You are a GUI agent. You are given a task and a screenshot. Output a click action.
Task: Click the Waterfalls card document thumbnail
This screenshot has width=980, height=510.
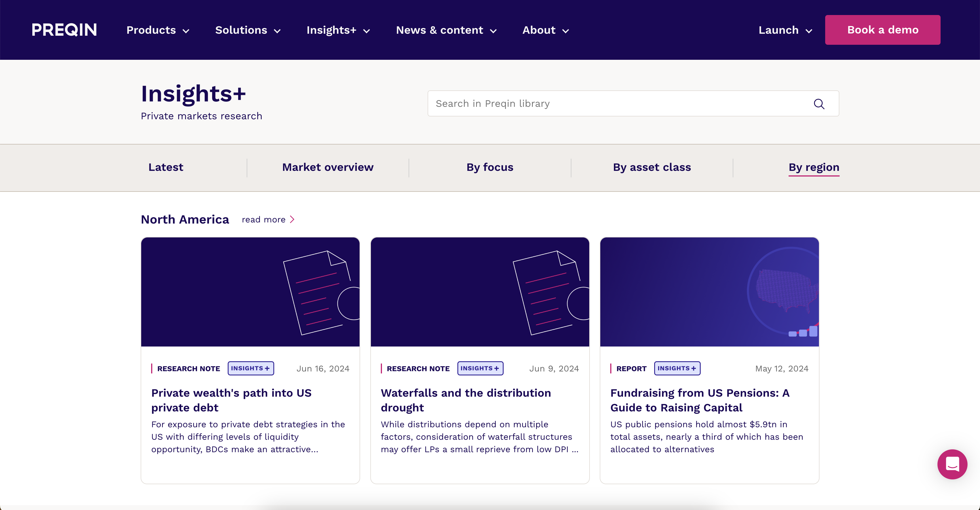480,292
